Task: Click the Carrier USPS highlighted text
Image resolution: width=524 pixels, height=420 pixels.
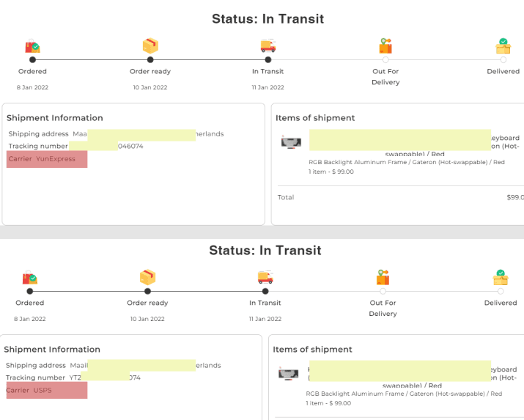Action: pos(45,391)
